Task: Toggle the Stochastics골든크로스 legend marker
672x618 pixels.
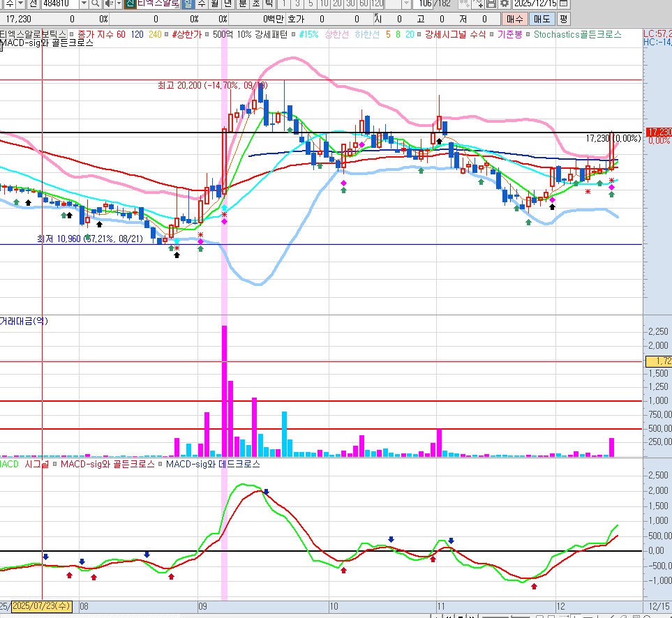Action: coord(528,34)
